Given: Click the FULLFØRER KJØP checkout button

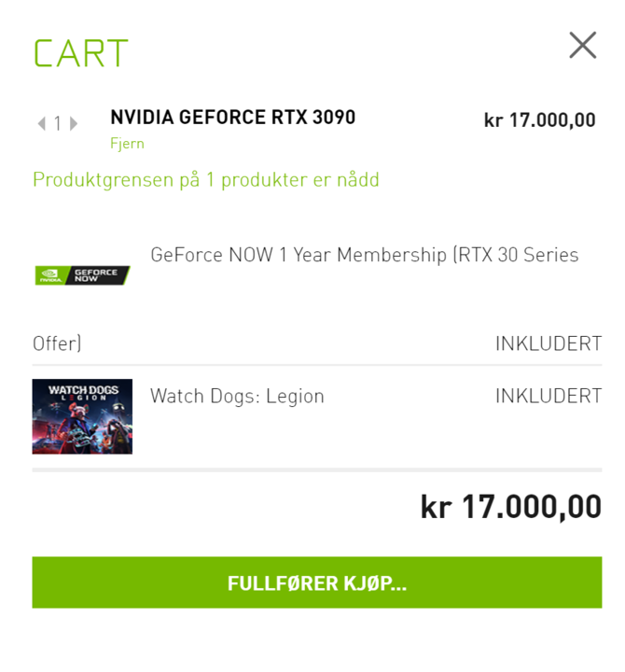Looking at the screenshot, I should 317,582.
